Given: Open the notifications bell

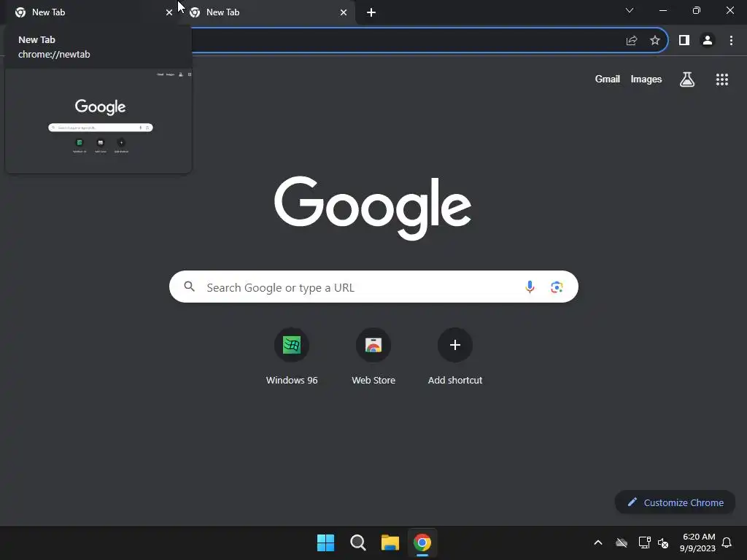Looking at the screenshot, I should 727,542.
